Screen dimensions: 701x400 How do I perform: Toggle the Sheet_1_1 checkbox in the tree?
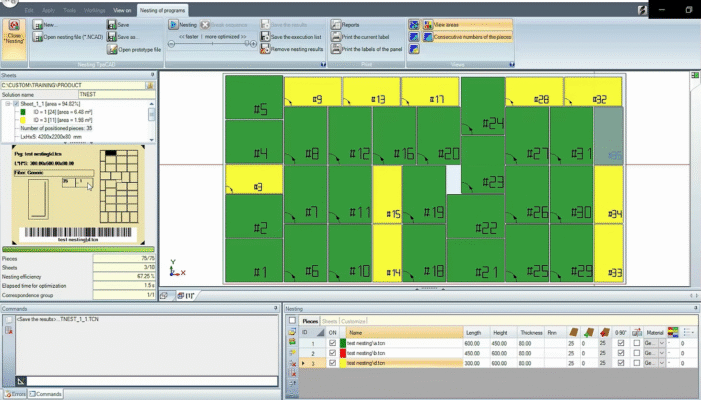[x=15, y=103]
